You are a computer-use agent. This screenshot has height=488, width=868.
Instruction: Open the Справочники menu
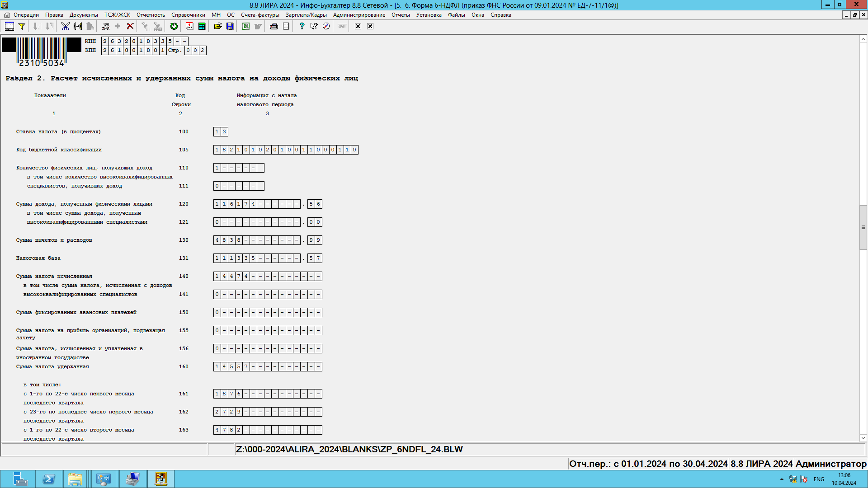188,15
